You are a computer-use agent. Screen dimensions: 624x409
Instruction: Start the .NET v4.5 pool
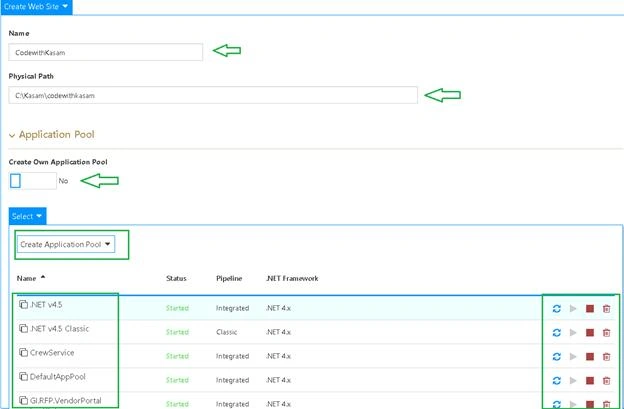573,308
